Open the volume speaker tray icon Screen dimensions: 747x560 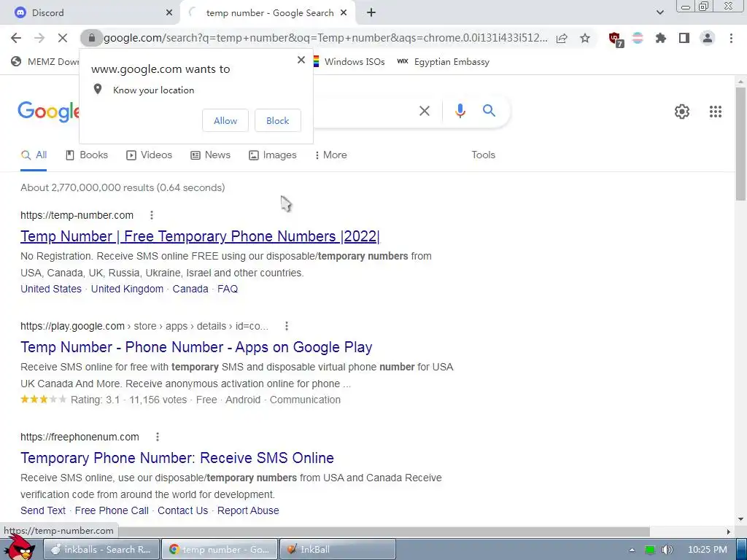(667, 550)
